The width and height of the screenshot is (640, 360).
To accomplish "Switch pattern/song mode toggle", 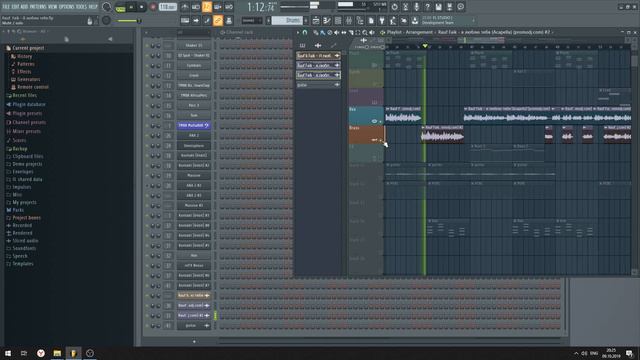I will 120,7.
